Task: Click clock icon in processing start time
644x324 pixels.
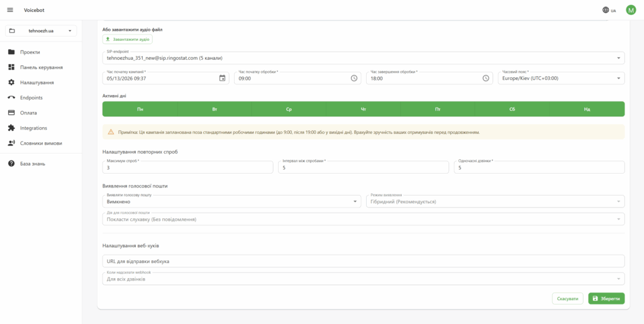Action: point(354,78)
